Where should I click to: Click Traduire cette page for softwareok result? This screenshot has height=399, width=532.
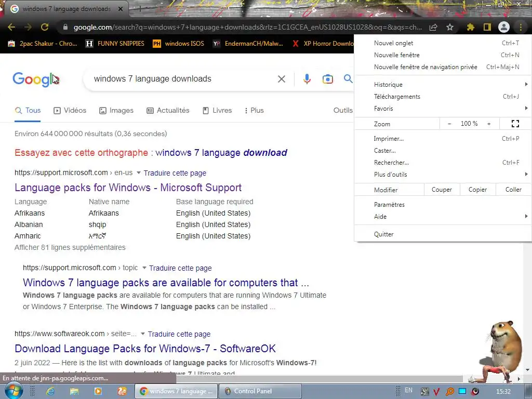pyautogui.click(x=179, y=334)
